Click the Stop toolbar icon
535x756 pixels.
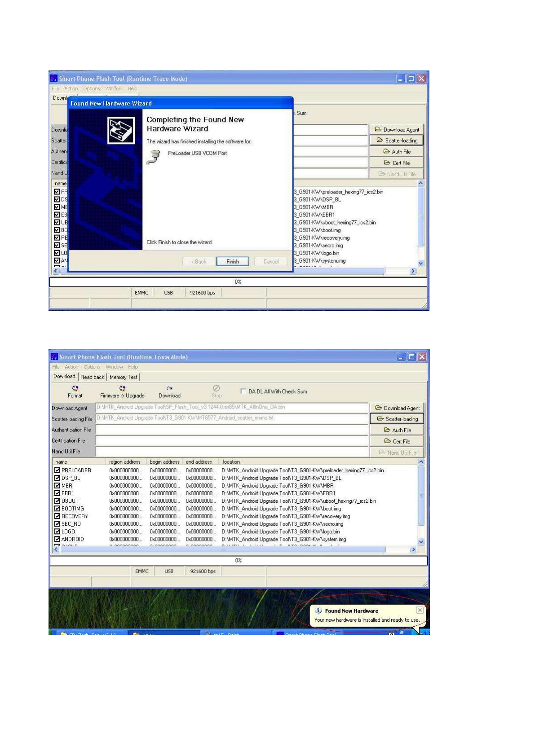point(216,388)
